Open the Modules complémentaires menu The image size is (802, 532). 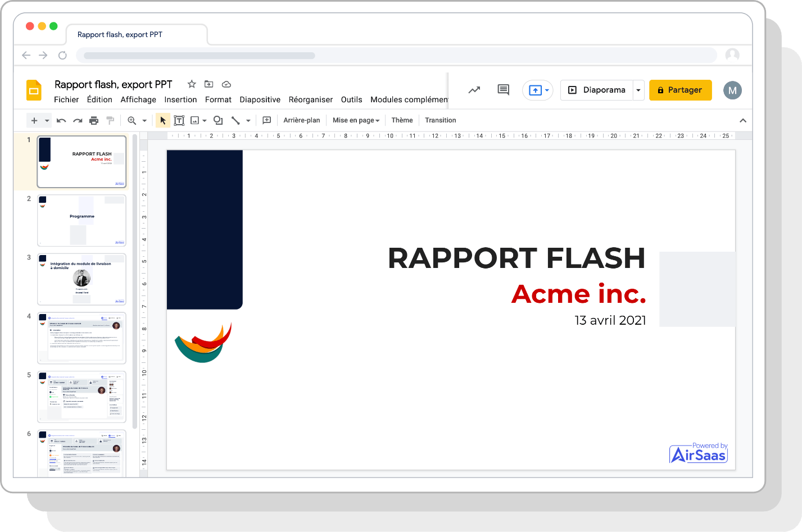(409, 99)
